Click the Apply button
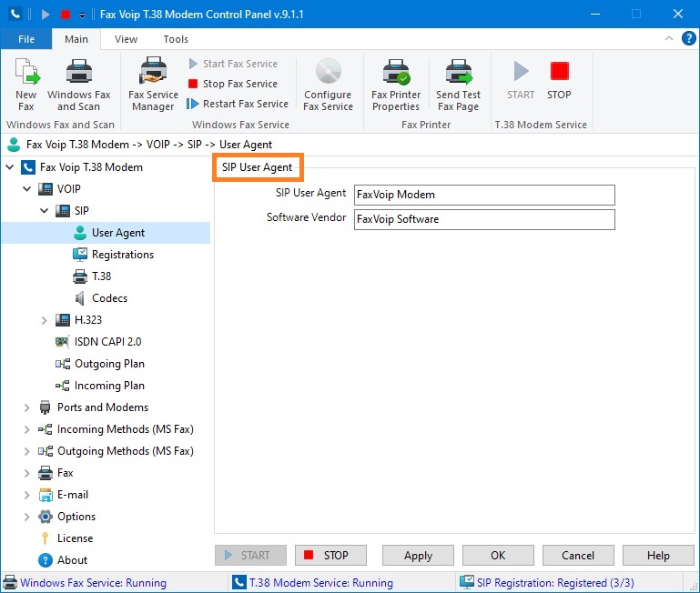 [419, 556]
